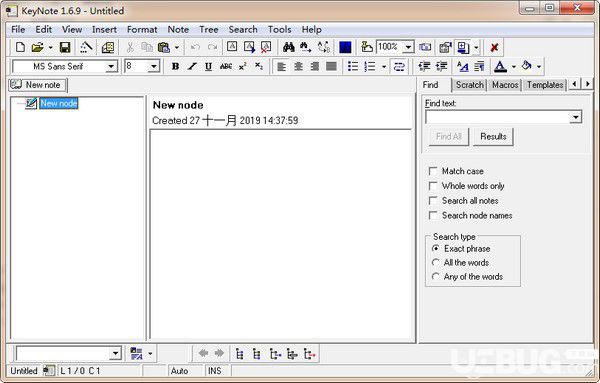Switch to the Scratch tab

click(470, 85)
